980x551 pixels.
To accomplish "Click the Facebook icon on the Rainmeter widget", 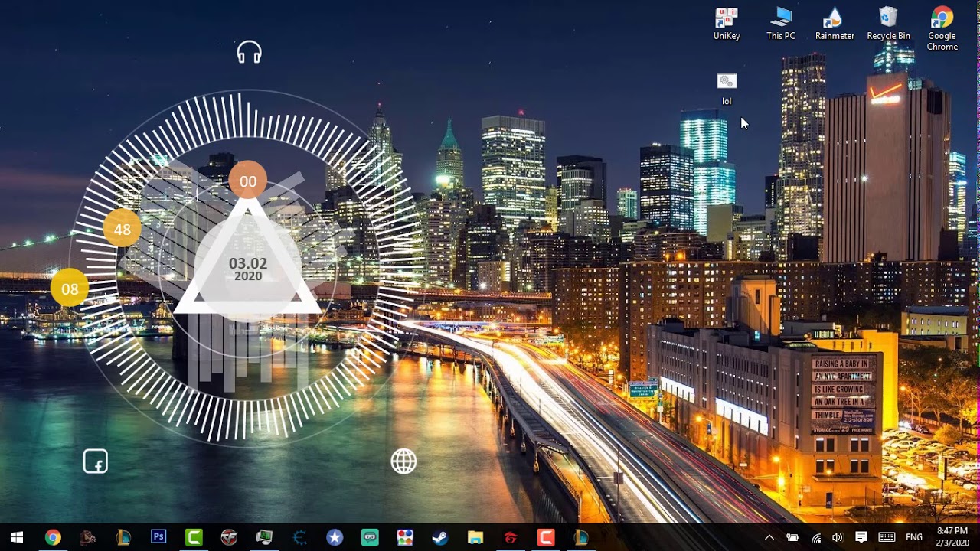I will point(95,461).
